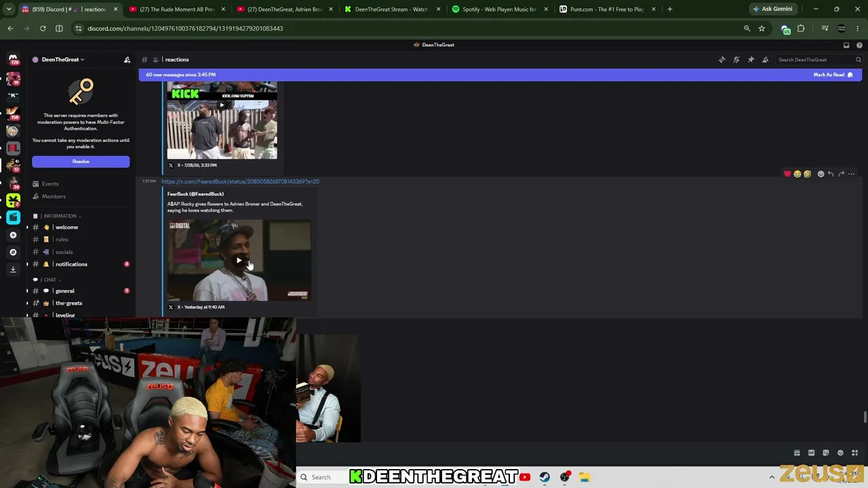Click Ask Gemini button
Image resolution: width=868 pixels, height=488 pixels.
coord(772,9)
